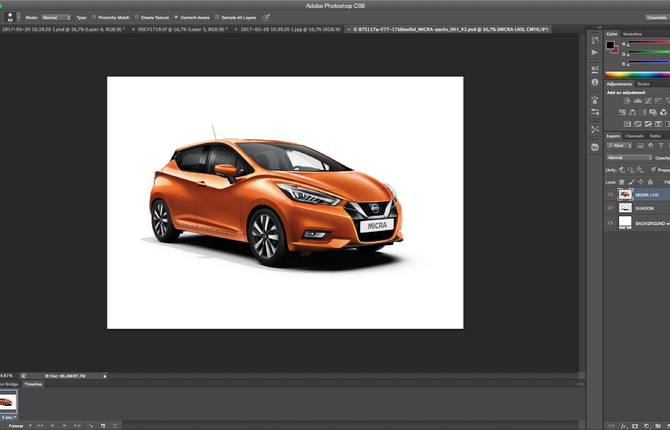This screenshot has width=670, height=430.
Task: Expand the status bar info arrow
Action: [x=105, y=376]
